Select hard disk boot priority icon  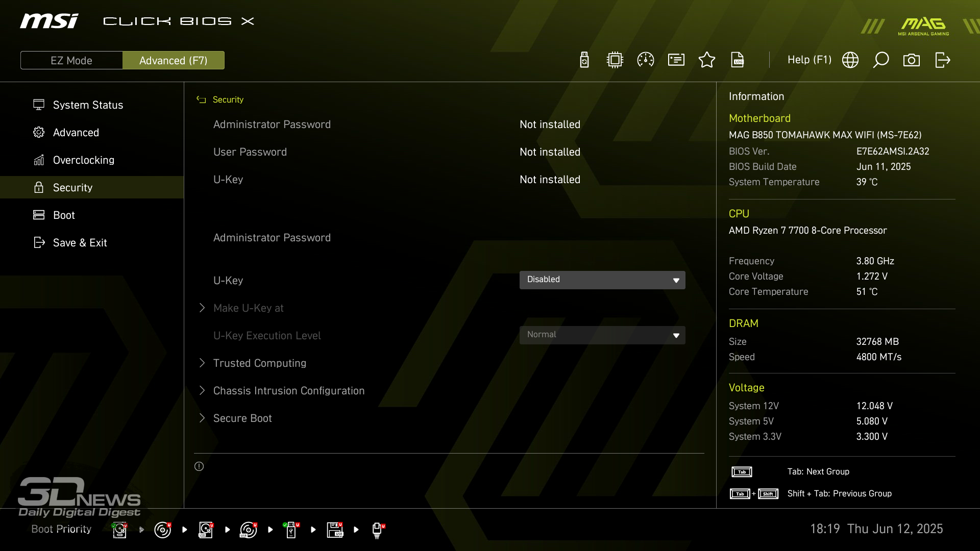(119, 530)
